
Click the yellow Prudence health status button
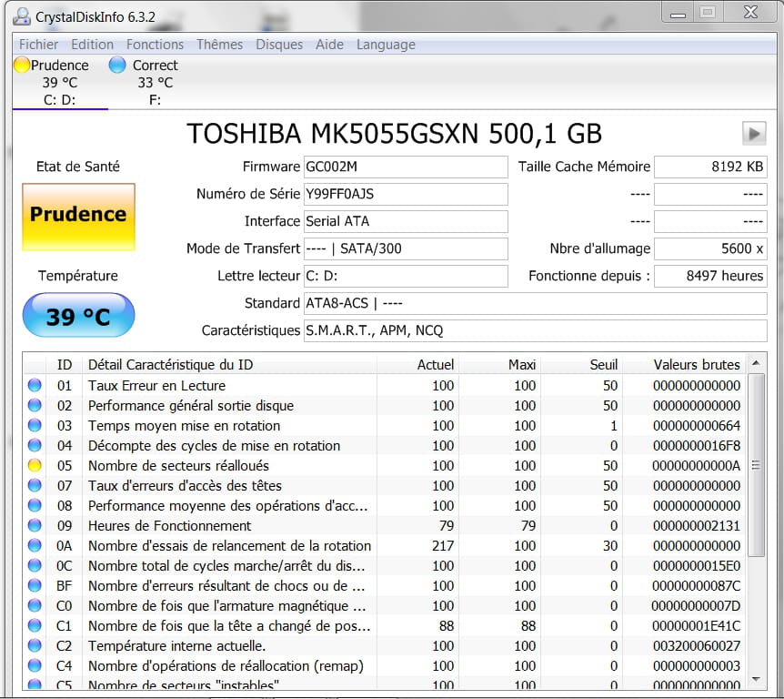click(78, 216)
